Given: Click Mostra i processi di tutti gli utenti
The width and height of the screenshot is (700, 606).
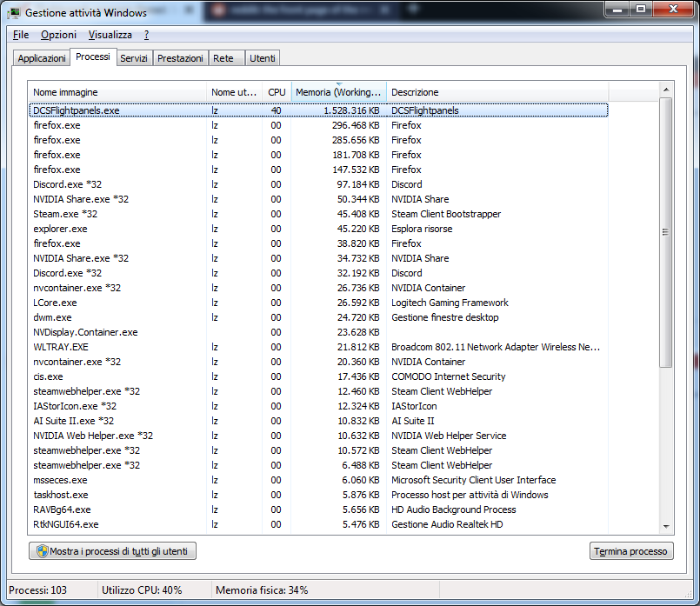Looking at the screenshot, I should 112,551.
